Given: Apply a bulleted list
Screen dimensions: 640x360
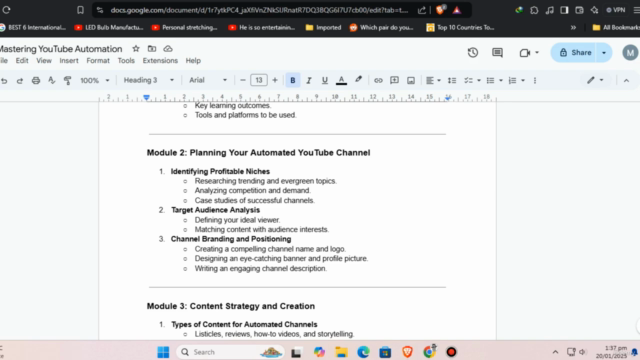Looking at the screenshot, I should 490,80.
